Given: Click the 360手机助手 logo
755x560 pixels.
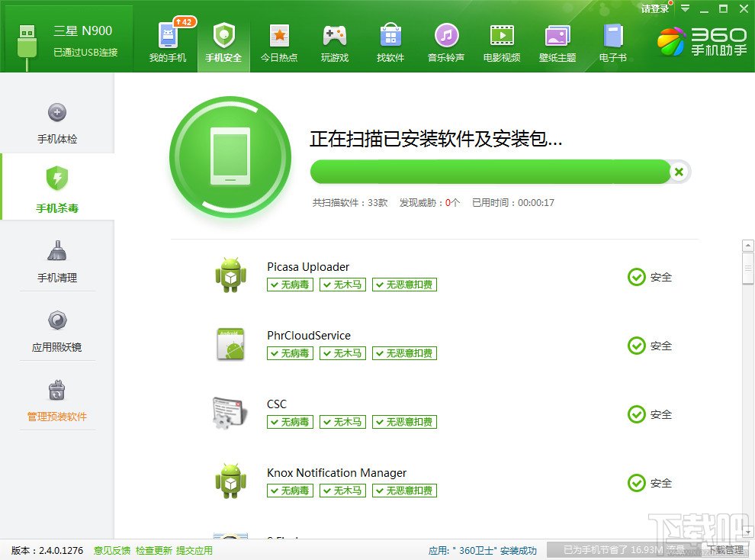Looking at the screenshot, I should coord(702,41).
